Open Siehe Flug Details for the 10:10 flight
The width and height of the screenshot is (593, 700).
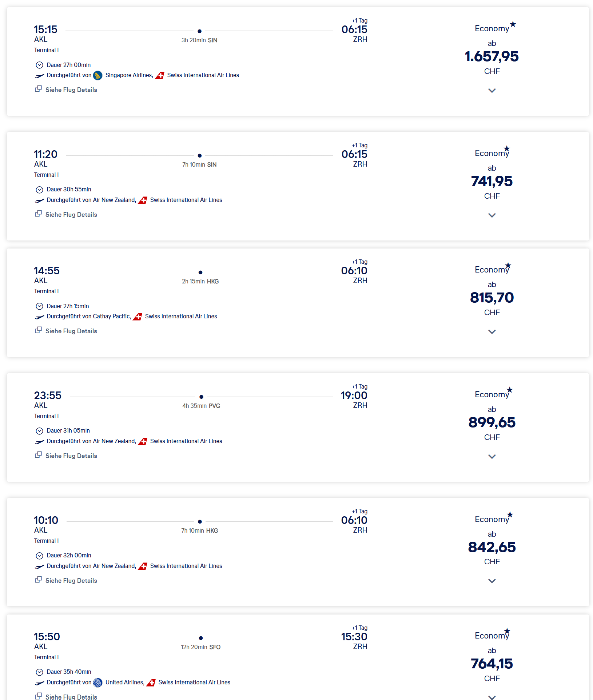pos(71,581)
